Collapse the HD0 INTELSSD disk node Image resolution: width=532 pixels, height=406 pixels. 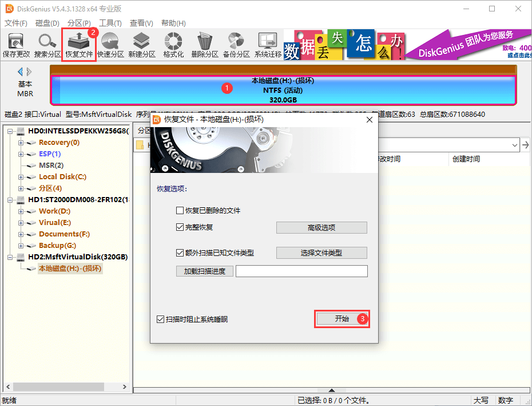[10, 131]
